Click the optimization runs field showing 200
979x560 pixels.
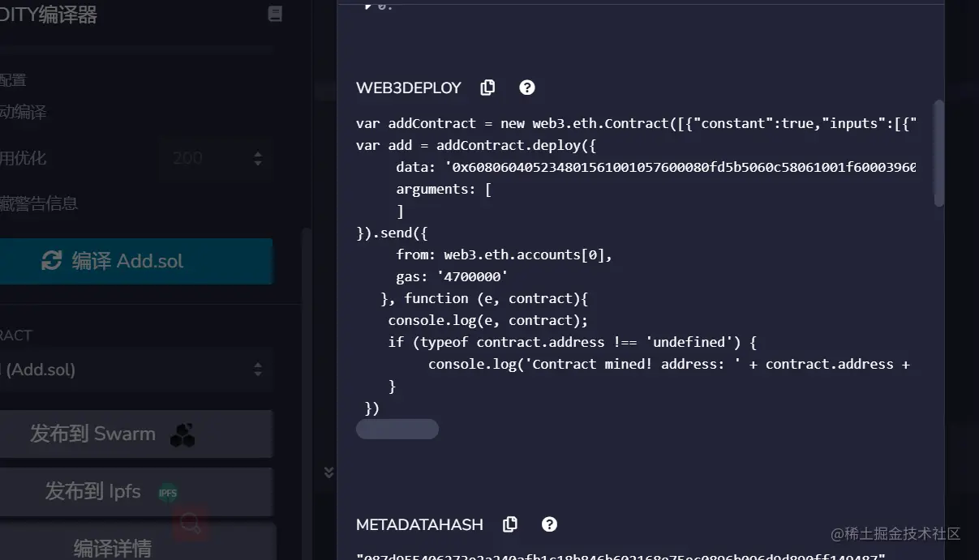pyautogui.click(x=215, y=158)
